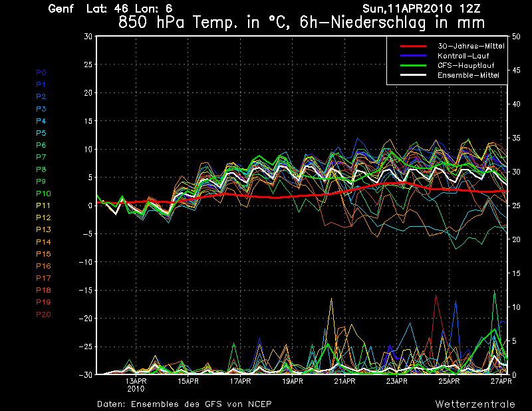Click the Wetterzentrale credit text

pyautogui.click(x=475, y=404)
